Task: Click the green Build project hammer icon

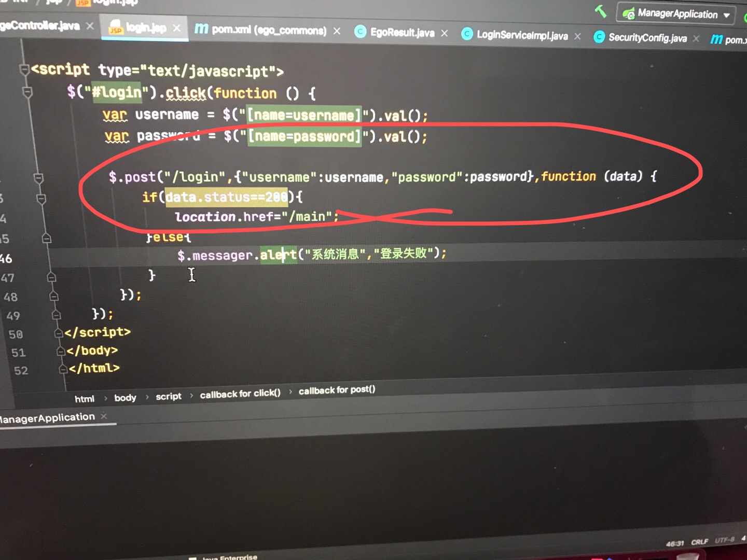Action: (x=601, y=11)
